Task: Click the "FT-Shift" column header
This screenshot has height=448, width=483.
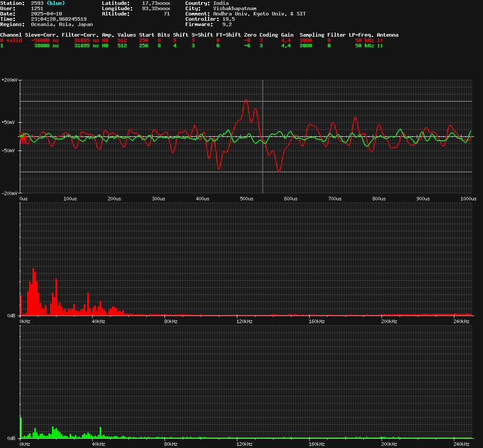Action: coord(228,35)
